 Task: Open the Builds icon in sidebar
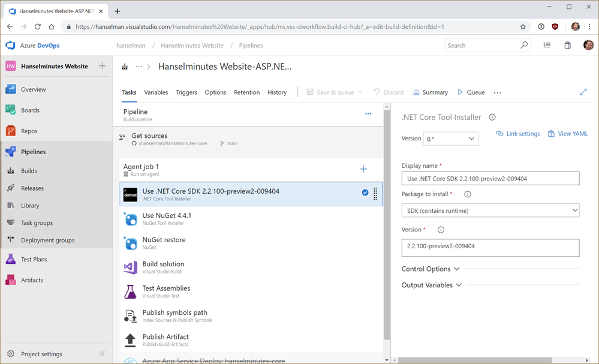[x=11, y=171]
